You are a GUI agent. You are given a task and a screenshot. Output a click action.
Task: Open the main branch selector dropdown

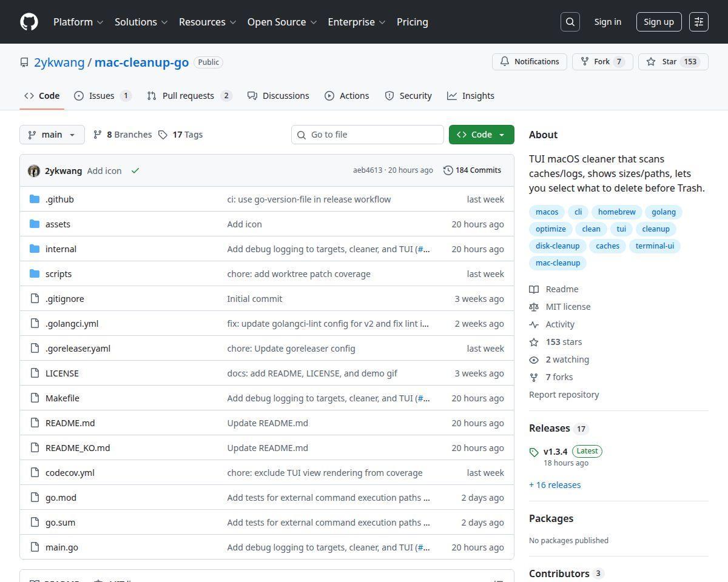pyautogui.click(x=52, y=135)
